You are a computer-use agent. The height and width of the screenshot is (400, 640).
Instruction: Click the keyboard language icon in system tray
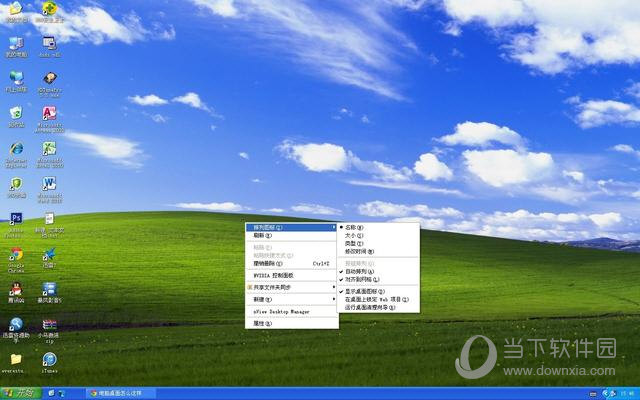(x=593, y=394)
